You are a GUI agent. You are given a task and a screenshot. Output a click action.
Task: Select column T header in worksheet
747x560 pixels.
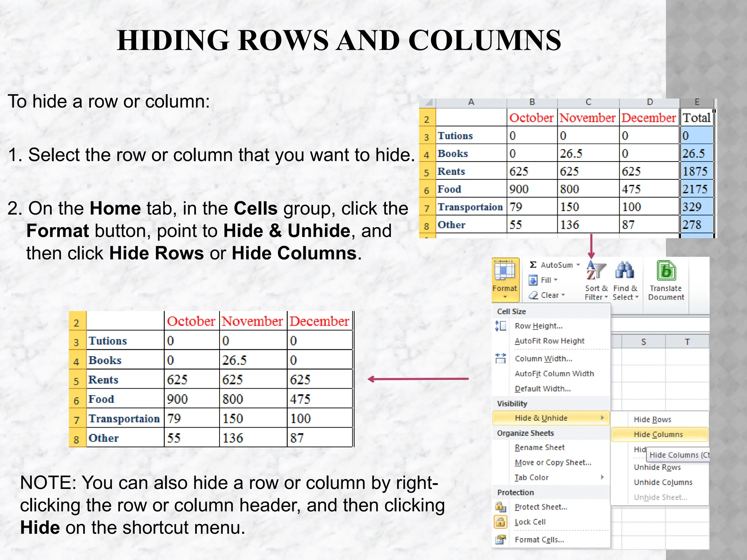pos(687,342)
